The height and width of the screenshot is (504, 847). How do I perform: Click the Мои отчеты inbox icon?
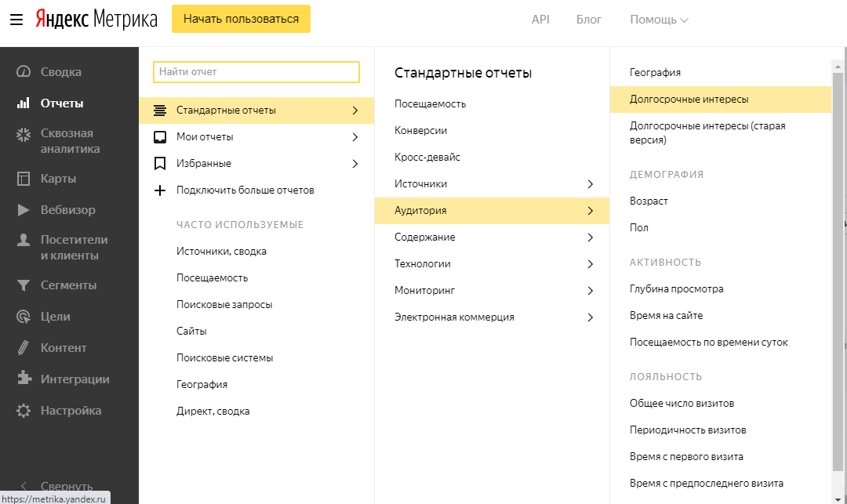tap(160, 137)
